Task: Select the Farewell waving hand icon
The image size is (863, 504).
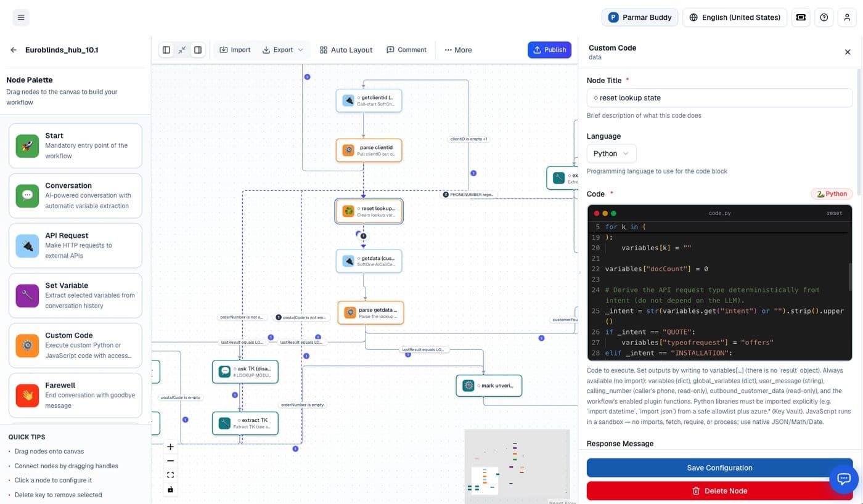Action: [27, 396]
